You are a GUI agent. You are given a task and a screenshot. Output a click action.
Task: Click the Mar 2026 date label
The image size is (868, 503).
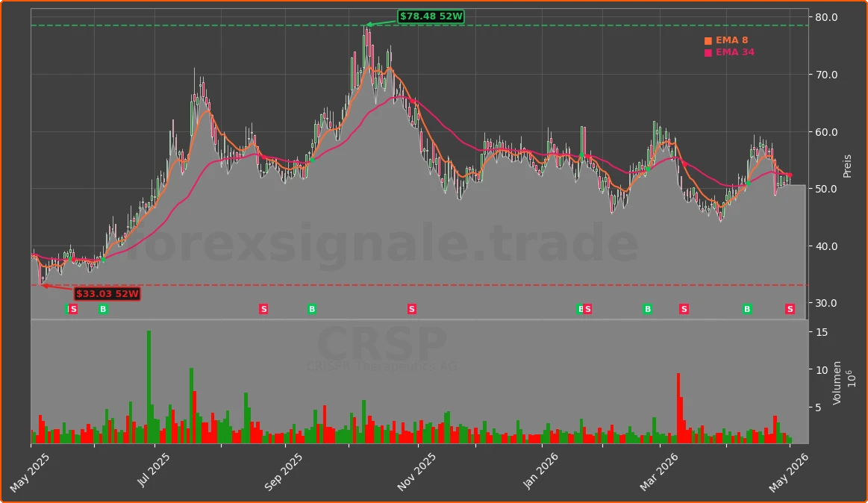pyautogui.click(x=659, y=472)
